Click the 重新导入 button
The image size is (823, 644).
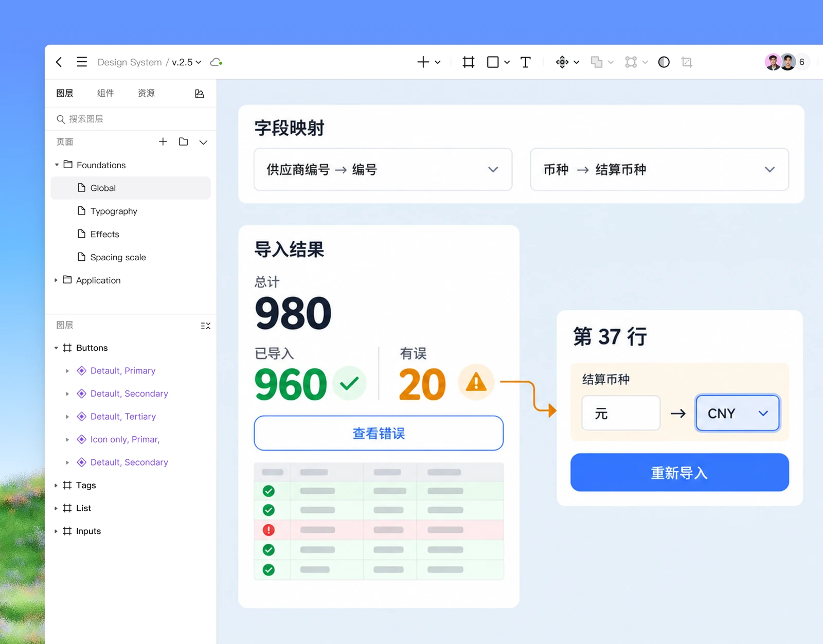click(x=679, y=472)
